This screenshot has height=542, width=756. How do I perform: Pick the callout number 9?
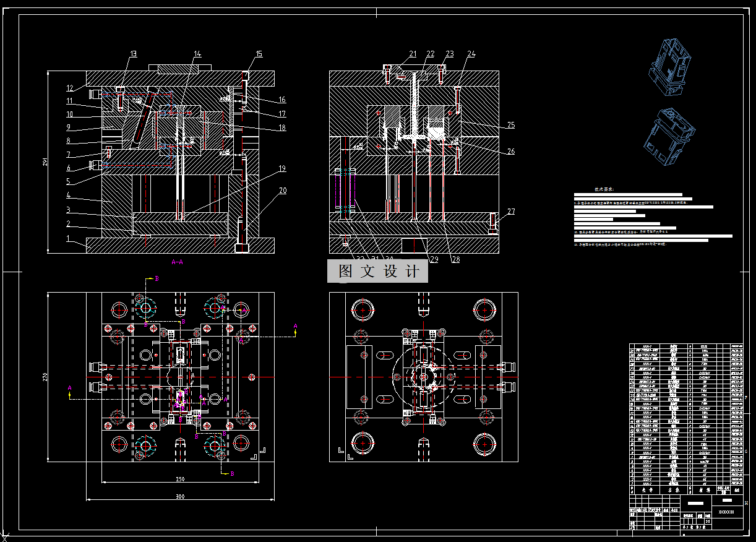(69, 127)
